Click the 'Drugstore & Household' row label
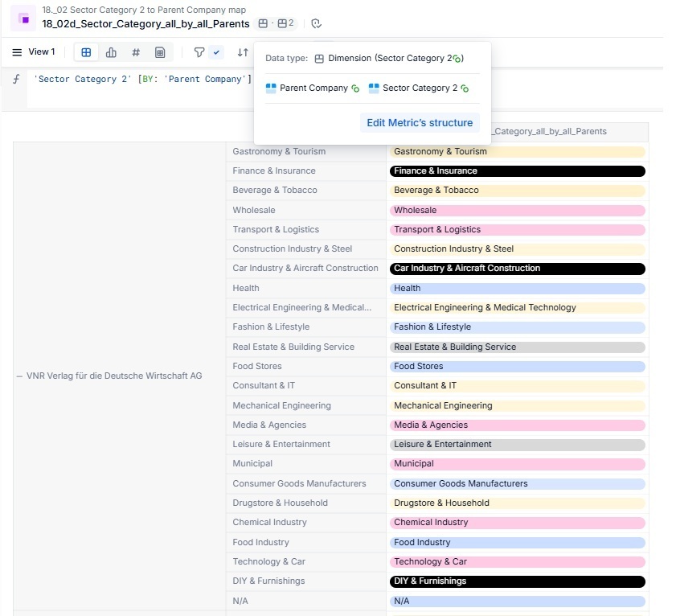The image size is (676, 616). point(281,503)
